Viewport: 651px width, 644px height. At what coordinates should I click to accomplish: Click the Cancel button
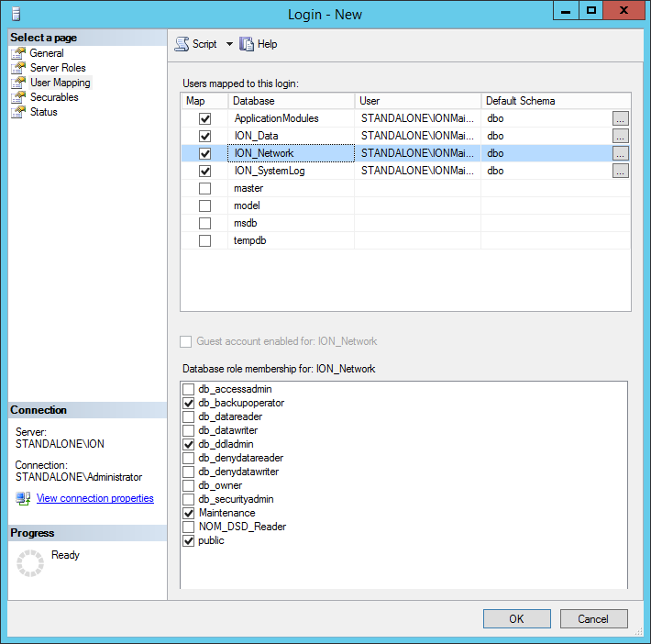pos(593,619)
